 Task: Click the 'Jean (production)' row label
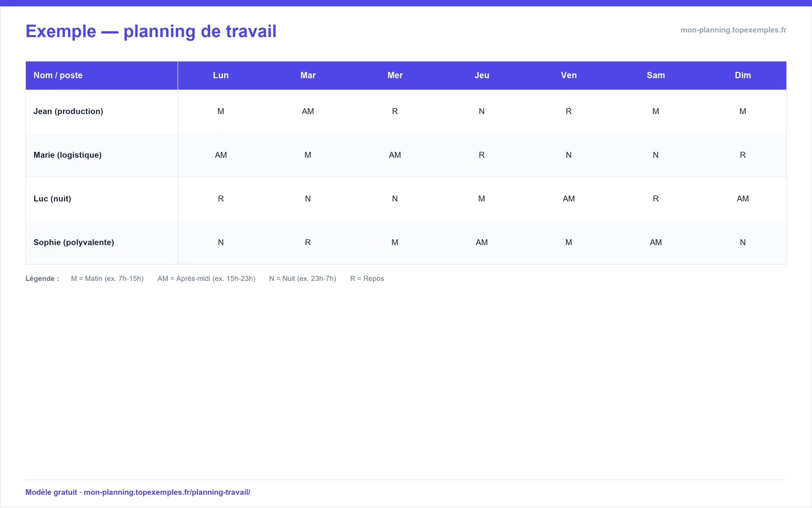pos(68,111)
